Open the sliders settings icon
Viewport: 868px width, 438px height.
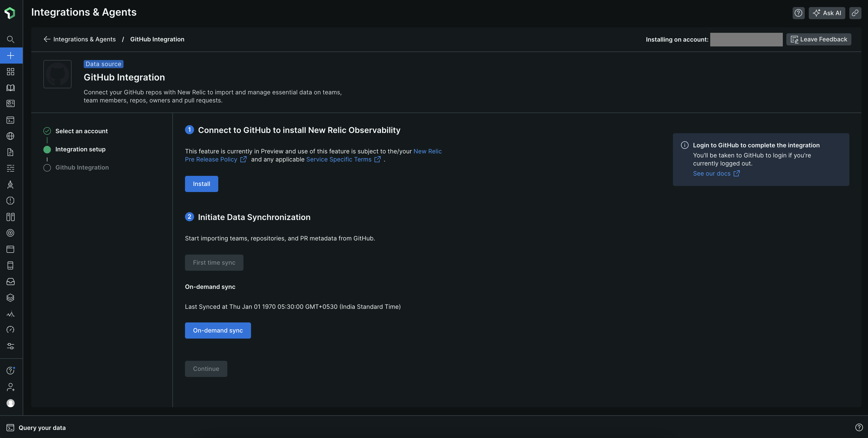(10, 346)
